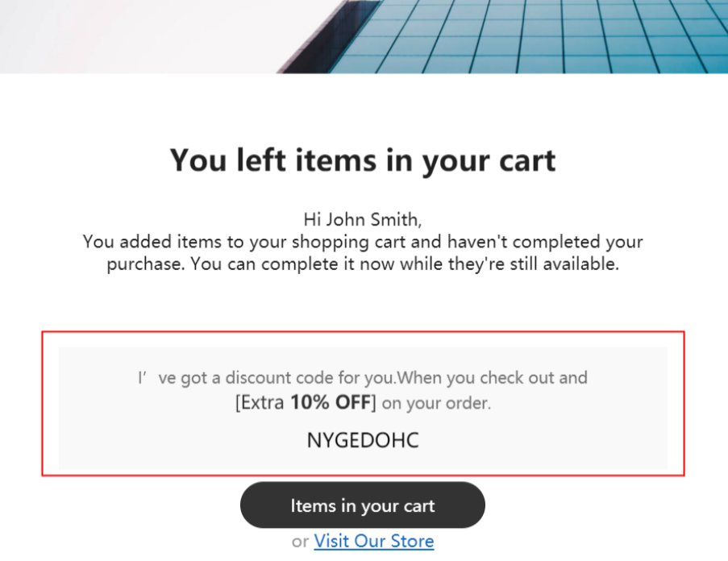Click the bold 10% OFF text

[331, 402]
